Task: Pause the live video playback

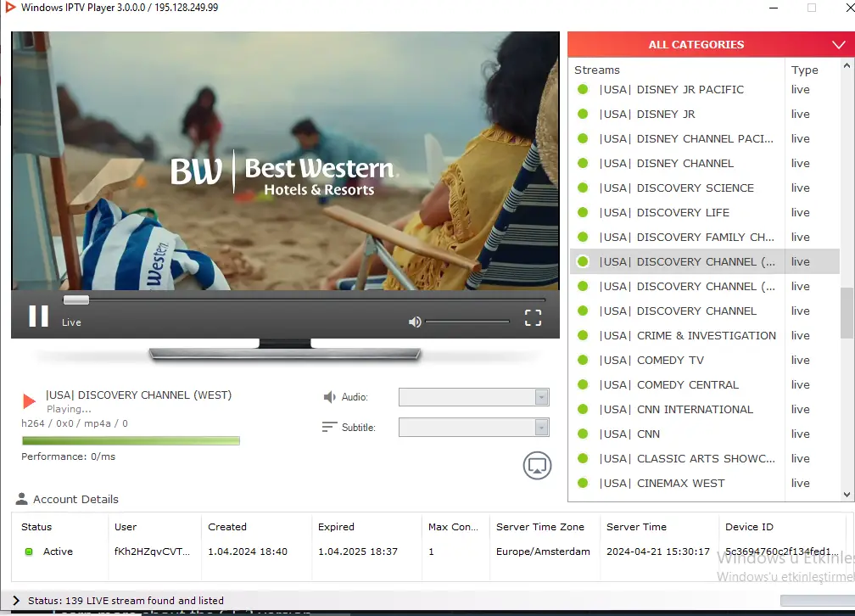Action: coord(38,316)
